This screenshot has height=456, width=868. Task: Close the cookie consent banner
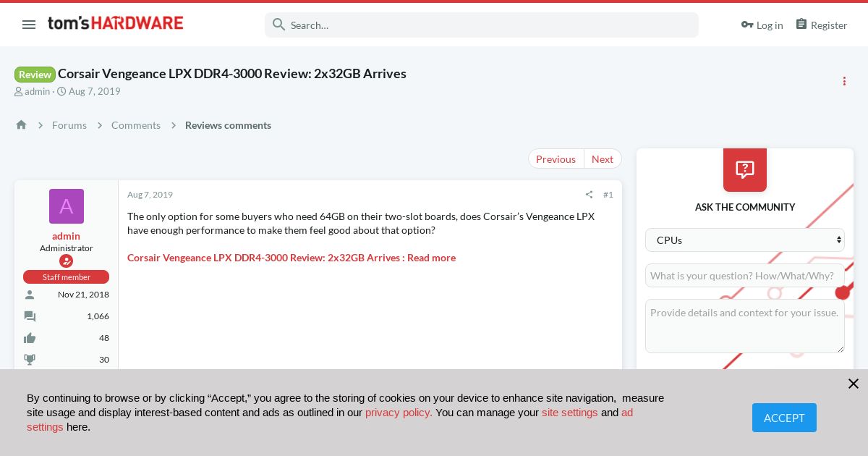pyautogui.click(x=854, y=384)
